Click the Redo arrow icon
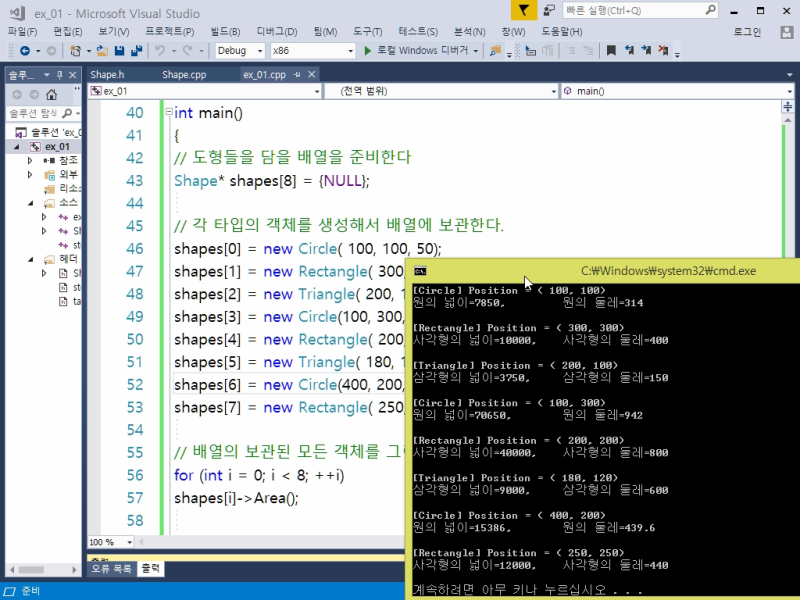 click(x=187, y=51)
